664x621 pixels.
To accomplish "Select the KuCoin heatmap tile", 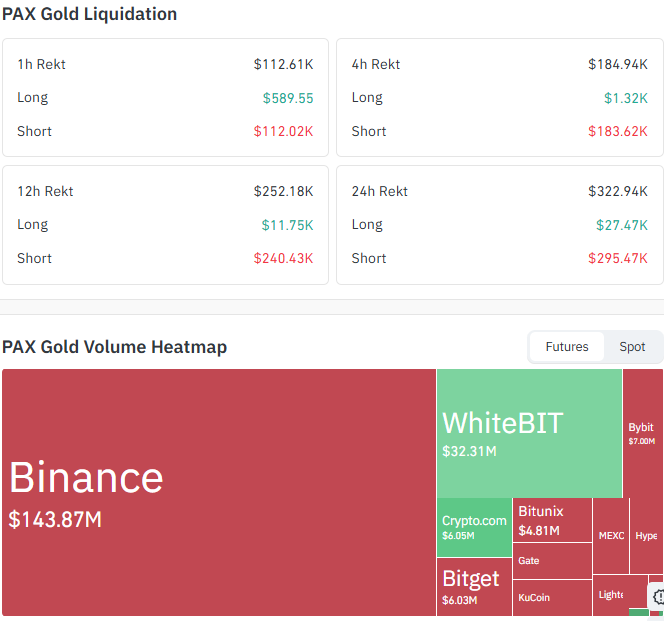I will coord(552,598).
